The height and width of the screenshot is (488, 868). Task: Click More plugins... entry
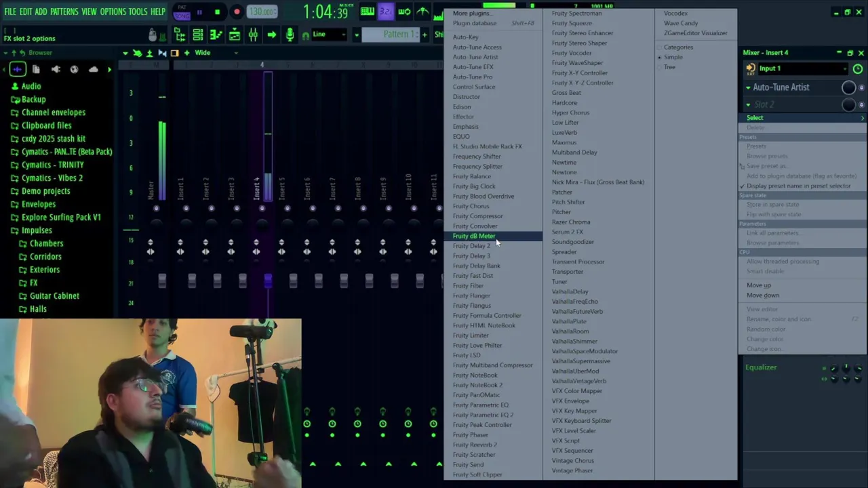[471, 14]
